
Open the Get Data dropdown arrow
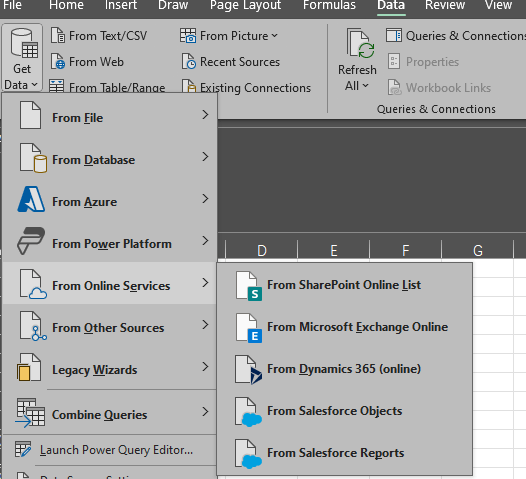tap(34, 85)
